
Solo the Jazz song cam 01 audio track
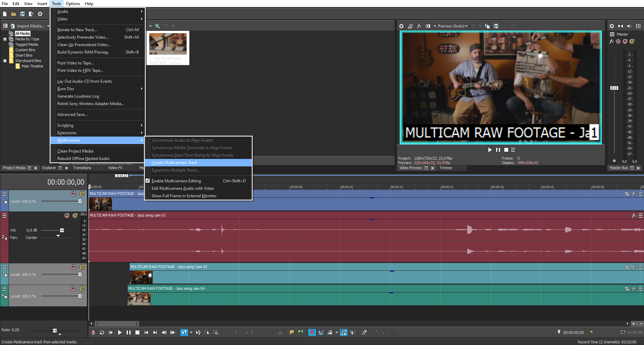(75, 216)
